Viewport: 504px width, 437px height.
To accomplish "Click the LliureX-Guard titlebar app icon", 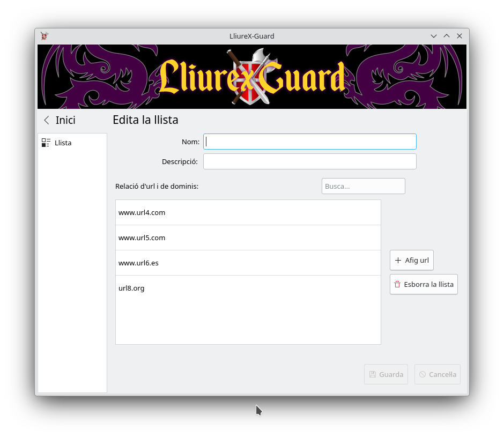I will pyautogui.click(x=45, y=36).
